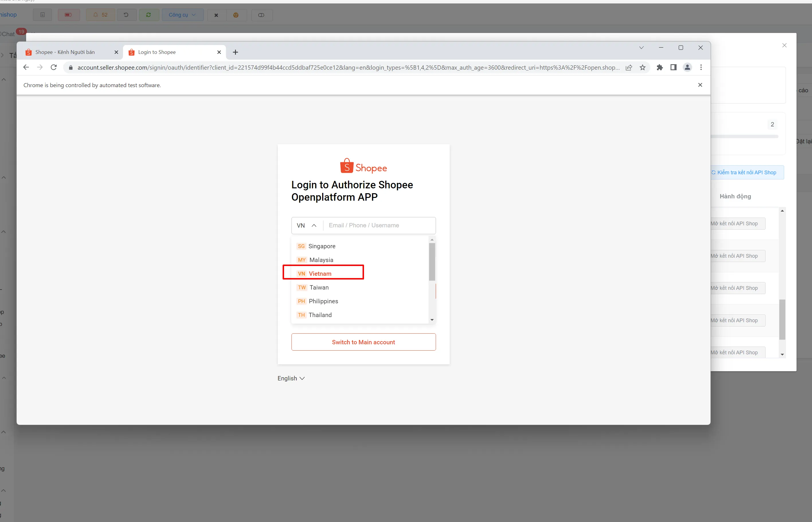812x522 pixels.
Task: Close the background modal dialog
Action: coord(784,45)
